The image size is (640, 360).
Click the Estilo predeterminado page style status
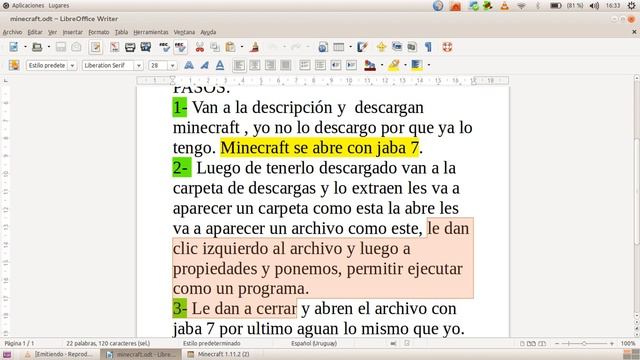click(x=211, y=344)
